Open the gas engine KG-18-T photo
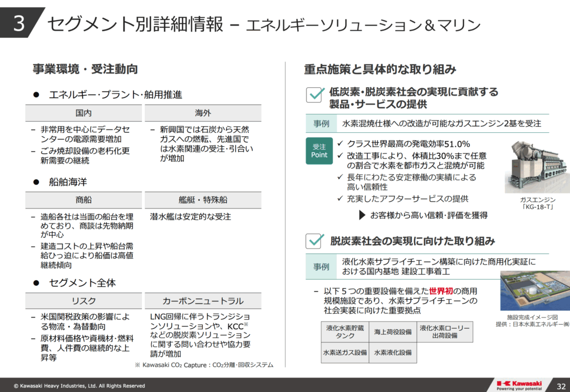Screen dimensions: 570x392 pos(537,167)
